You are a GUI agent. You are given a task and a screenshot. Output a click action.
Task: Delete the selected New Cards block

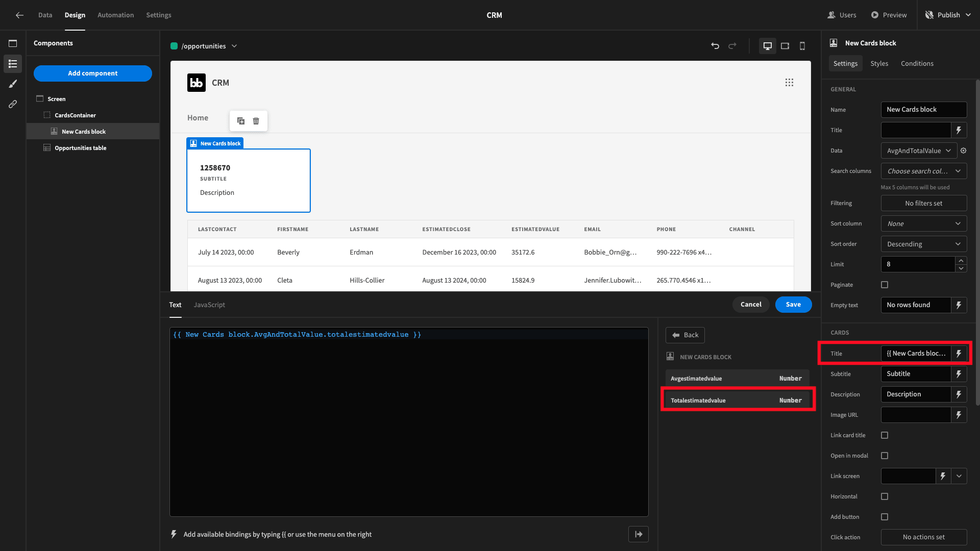tap(256, 121)
